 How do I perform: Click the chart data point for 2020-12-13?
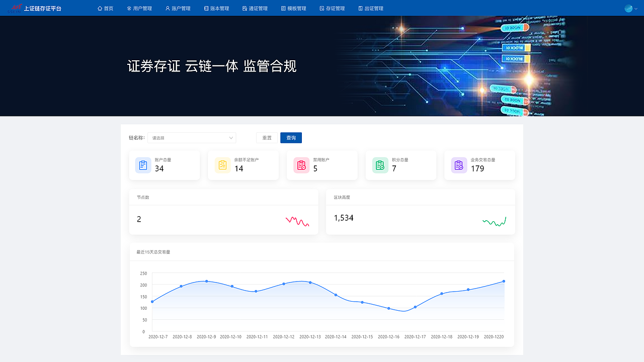tap(310, 283)
